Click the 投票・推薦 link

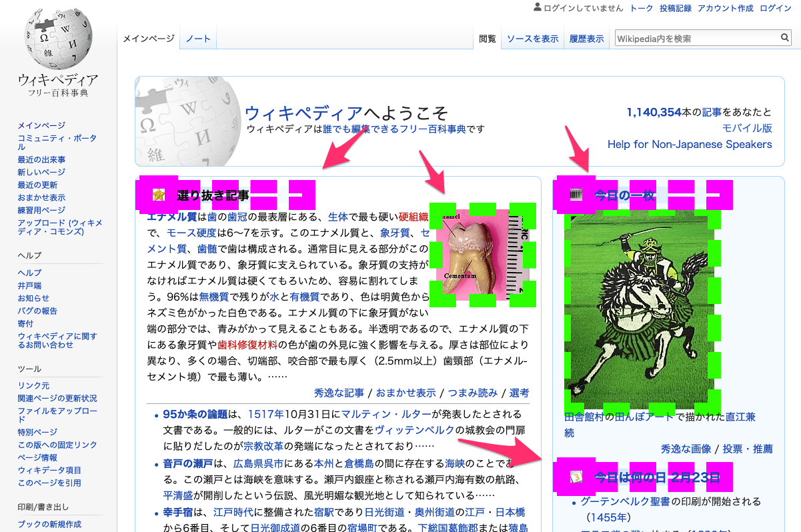(748, 449)
